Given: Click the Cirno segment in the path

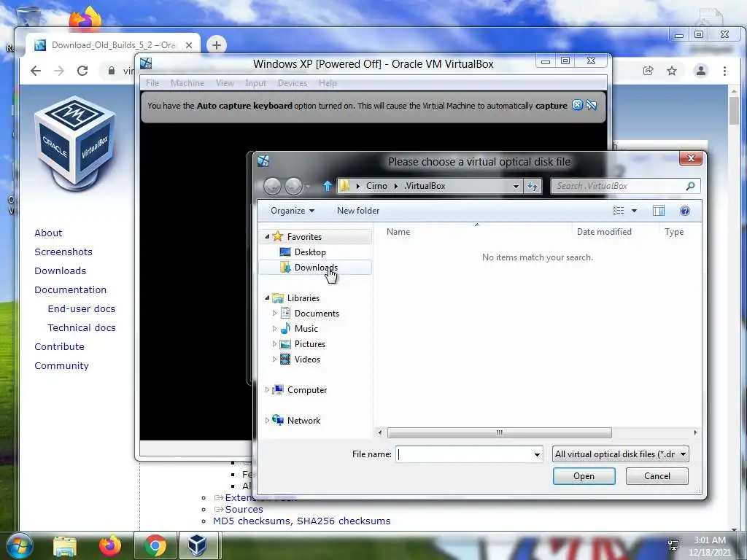Looking at the screenshot, I should (x=376, y=186).
